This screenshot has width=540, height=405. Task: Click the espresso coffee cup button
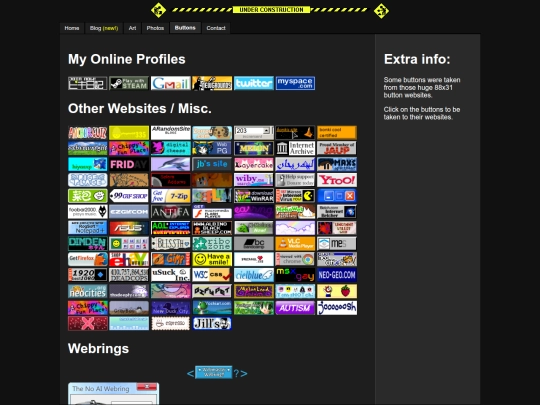click(170, 323)
